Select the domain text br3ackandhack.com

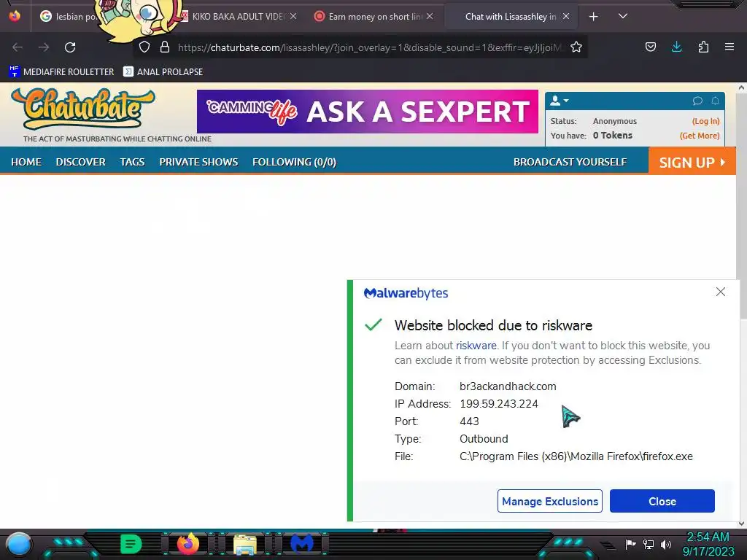[508, 386]
